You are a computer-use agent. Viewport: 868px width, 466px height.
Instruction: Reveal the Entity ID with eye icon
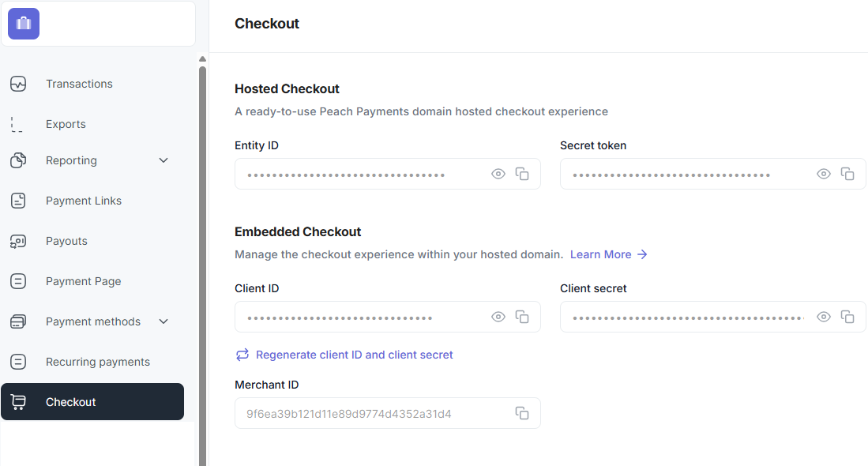pos(498,174)
